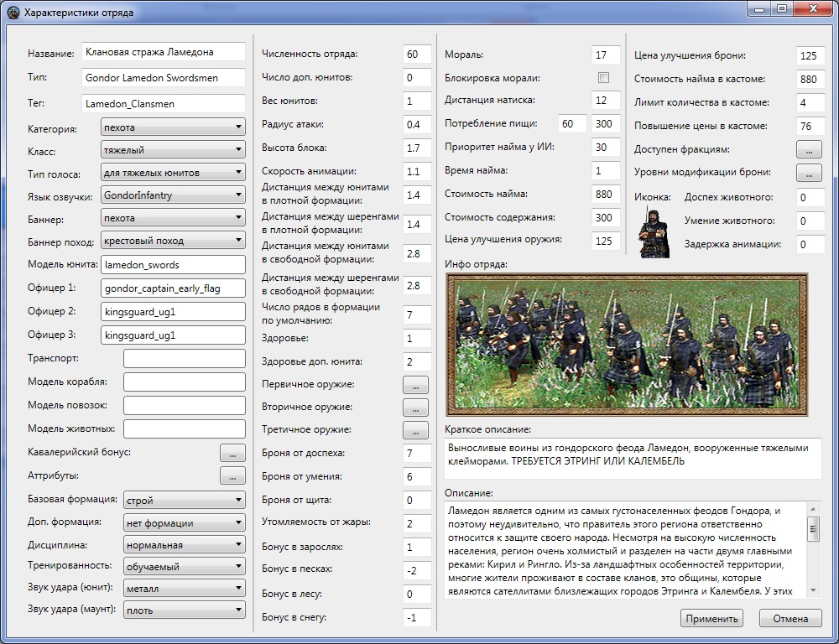Open the Класс dropdown set to тяжелый
839x644 pixels.
[173, 150]
